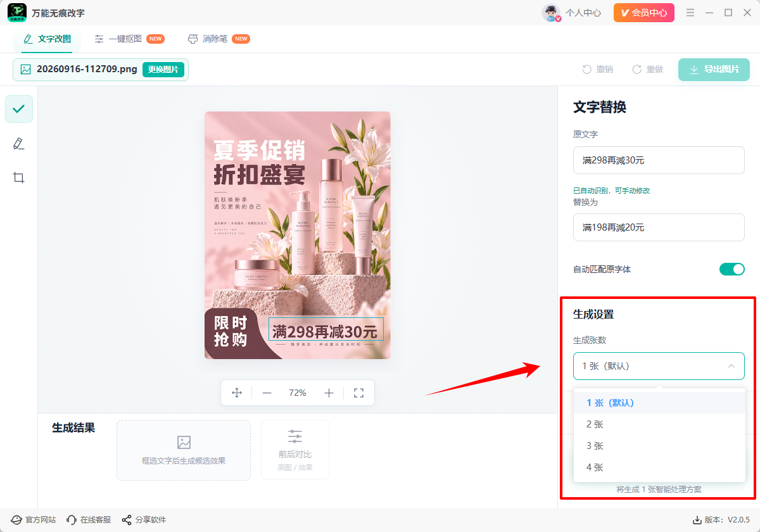Screen dimensions: 760x532
Task: Open 官方网站 in the status bar
Action: [34, 520]
